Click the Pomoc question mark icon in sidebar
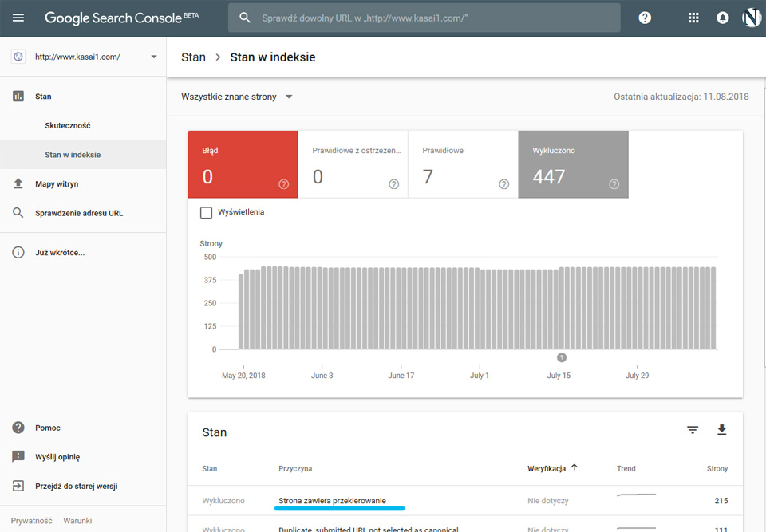The height and width of the screenshot is (532, 766). tap(18, 428)
